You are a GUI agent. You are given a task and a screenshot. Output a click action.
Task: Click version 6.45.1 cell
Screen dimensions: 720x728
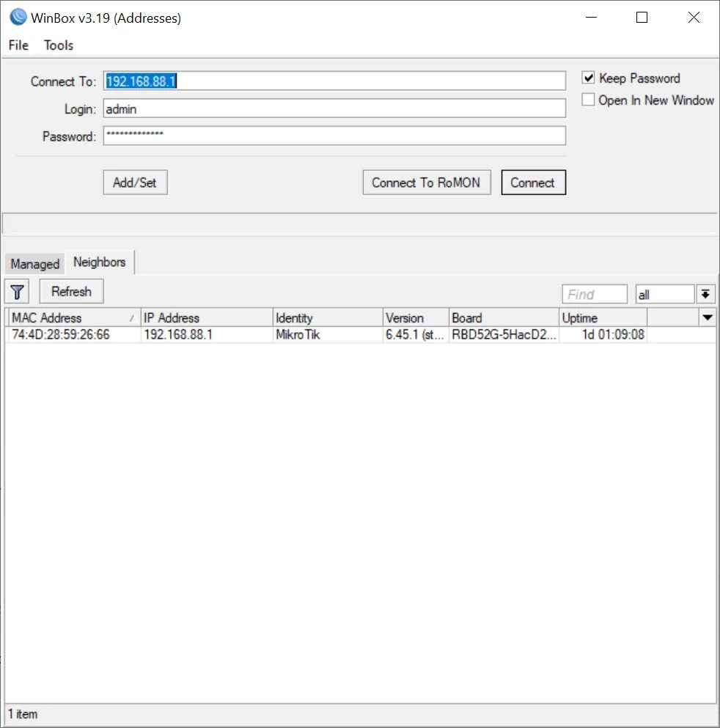[x=414, y=335]
